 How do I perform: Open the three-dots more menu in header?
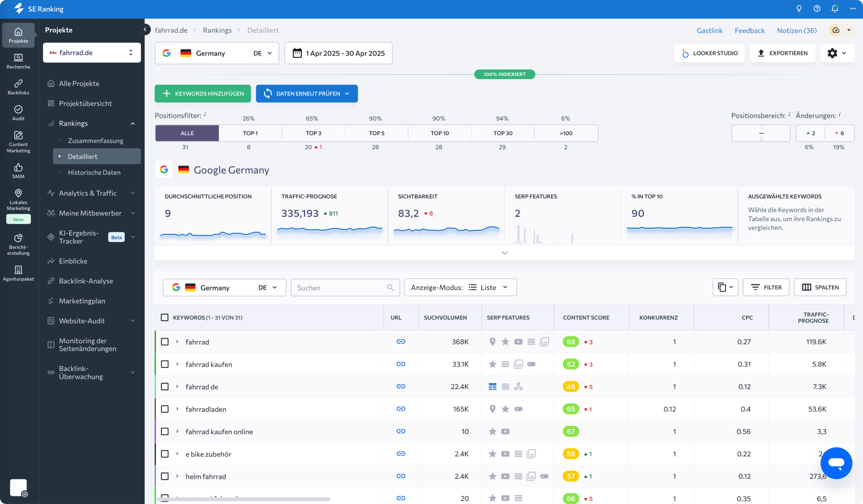853,9
